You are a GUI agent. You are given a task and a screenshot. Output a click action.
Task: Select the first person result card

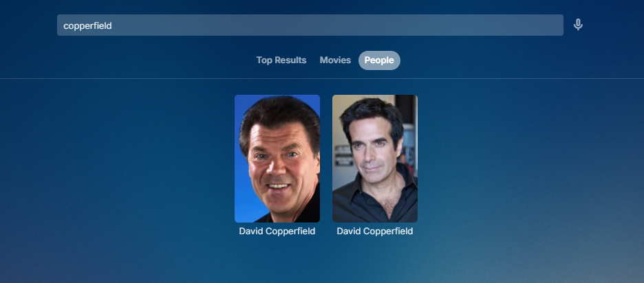(277, 166)
